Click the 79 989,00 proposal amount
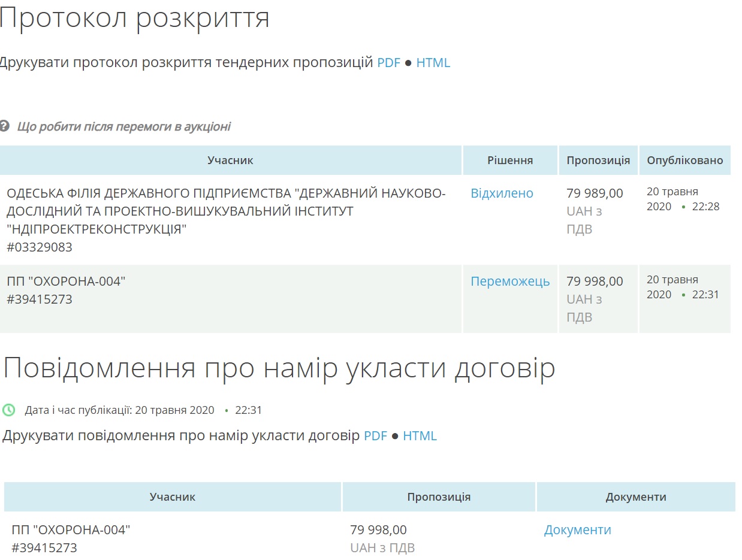Viewport: 742px width, 560px height. pos(595,193)
